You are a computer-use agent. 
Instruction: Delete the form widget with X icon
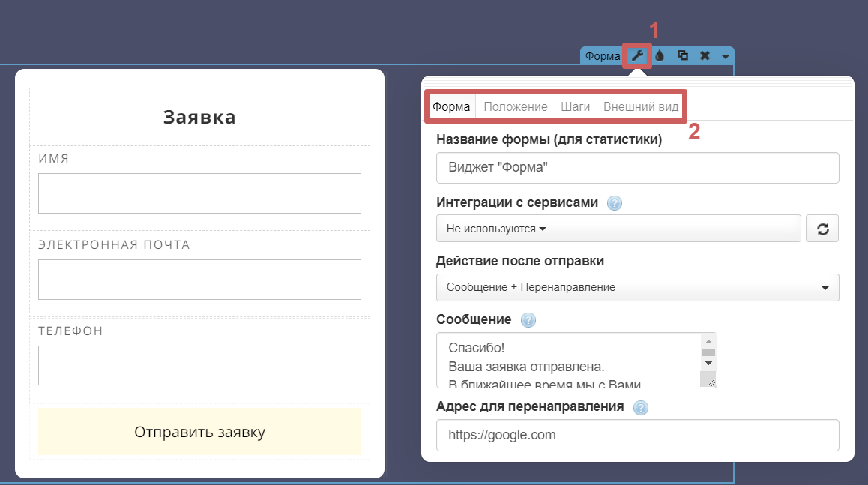pos(705,55)
